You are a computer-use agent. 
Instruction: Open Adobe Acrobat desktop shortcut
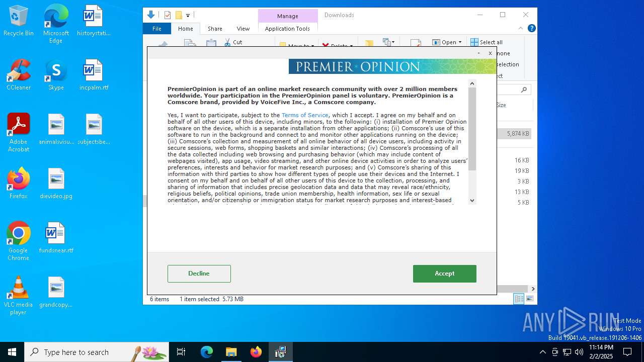click(19, 133)
